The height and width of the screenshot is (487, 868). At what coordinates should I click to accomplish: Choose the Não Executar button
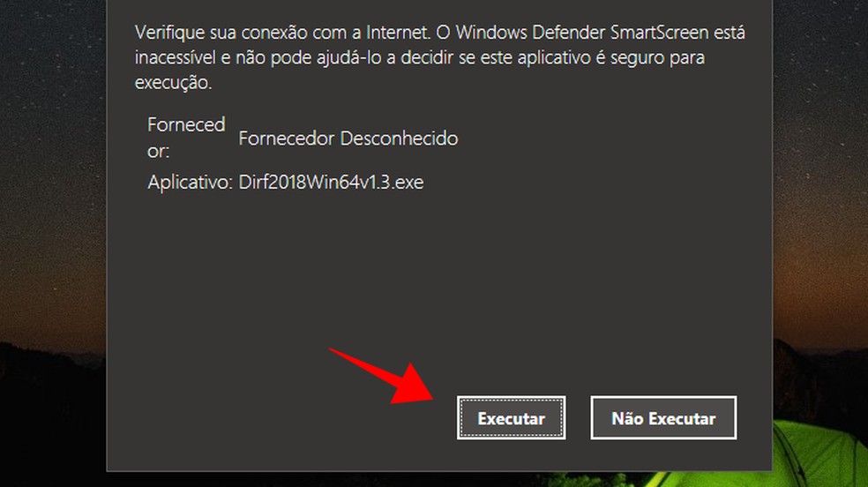coord(663,418)
